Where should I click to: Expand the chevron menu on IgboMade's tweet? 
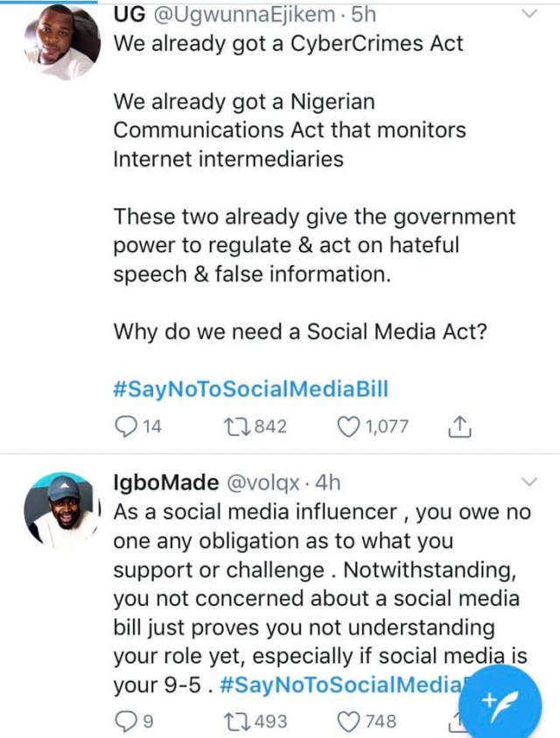tap(528, 481)
